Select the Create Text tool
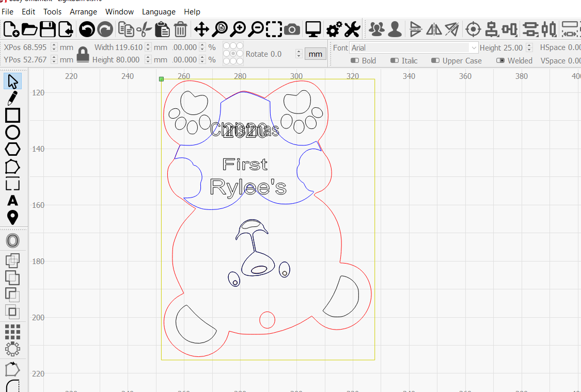The height and width of the screenshot is (392, 581). click(x=12, y=201)
